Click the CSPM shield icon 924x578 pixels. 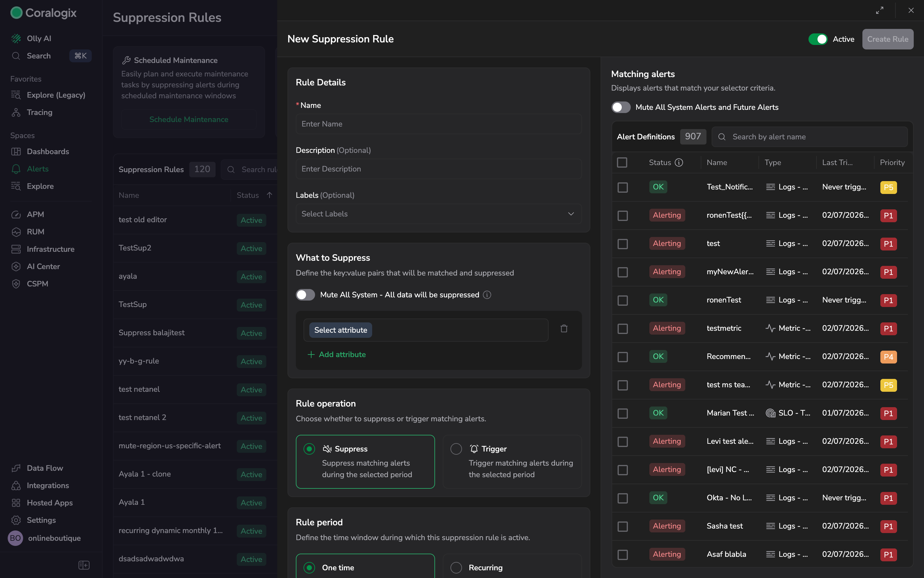16,284
